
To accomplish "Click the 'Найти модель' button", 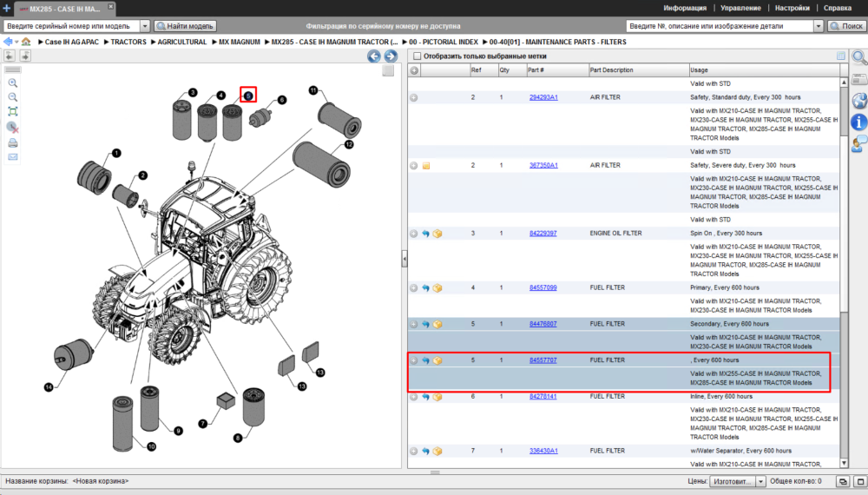I will click(x=186, y=26).
